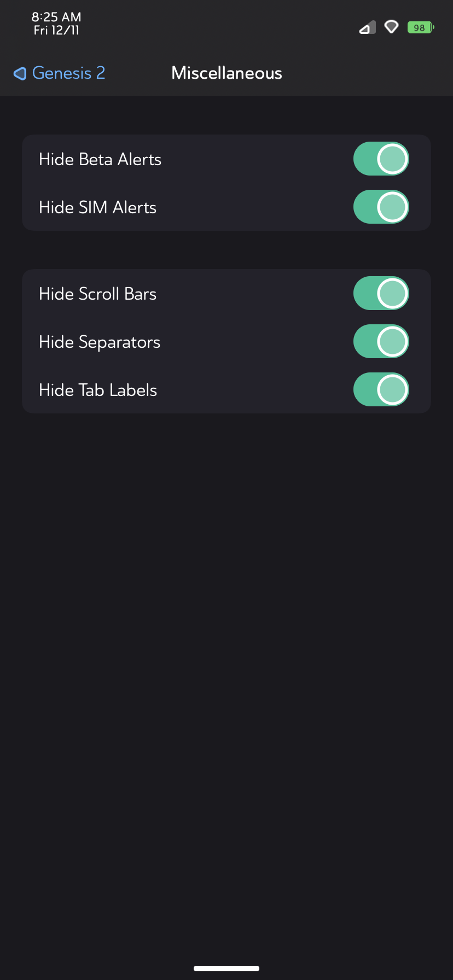
Task: Toggle Hide Tab Labels off
Action: pos(381,390)
